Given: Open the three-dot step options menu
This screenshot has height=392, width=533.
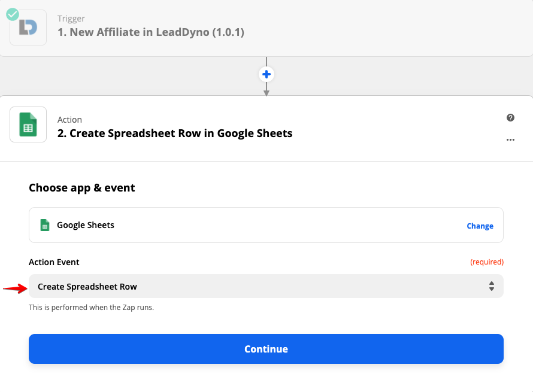Looking at the screenshot, I should coord(510,139).
